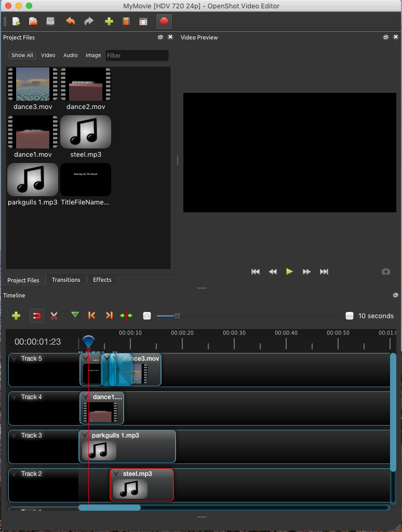Image resolution: width=402 pixels, height=532 pixels.
Task: Center the timeline on the playhead
Action: pos(126,316)
